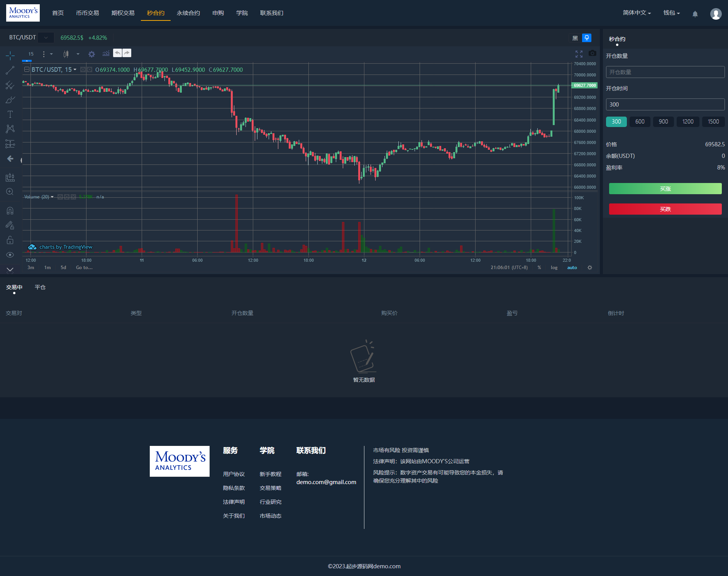Switch chart to the highlighted light theme
Screen dimensions: 728x576
click(587, 38)
